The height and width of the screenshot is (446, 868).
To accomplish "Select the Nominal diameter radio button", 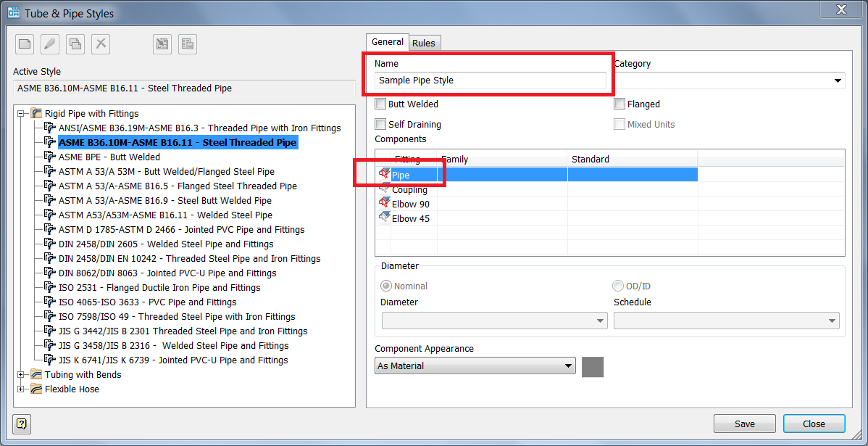I will [x=386, y=286].
